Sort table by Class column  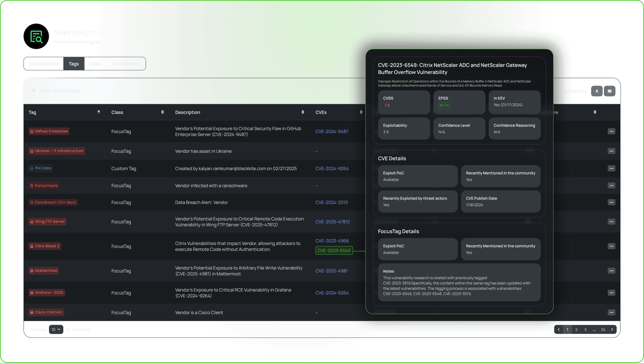pyautogui.click(x=162, y=112)
